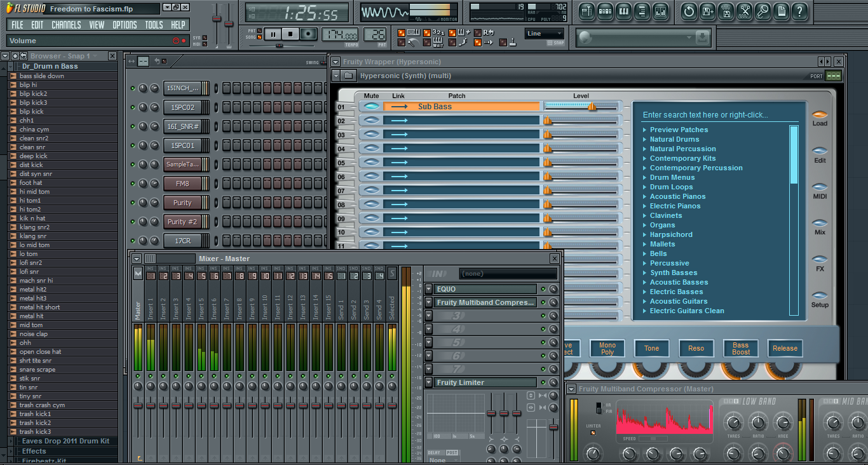The width and height of the screenshot is (868, 465).
Task: Show the Browser view toolbar button
Action: [x=642, y=11]
